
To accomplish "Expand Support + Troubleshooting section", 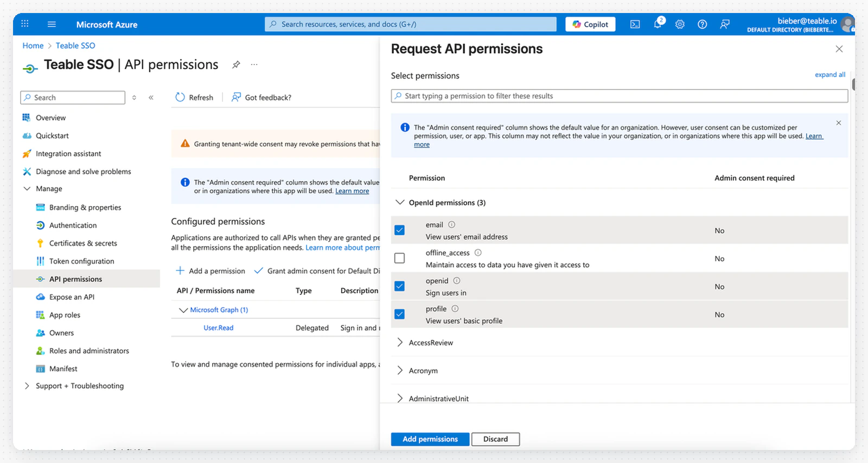I will tap(27, 386).
